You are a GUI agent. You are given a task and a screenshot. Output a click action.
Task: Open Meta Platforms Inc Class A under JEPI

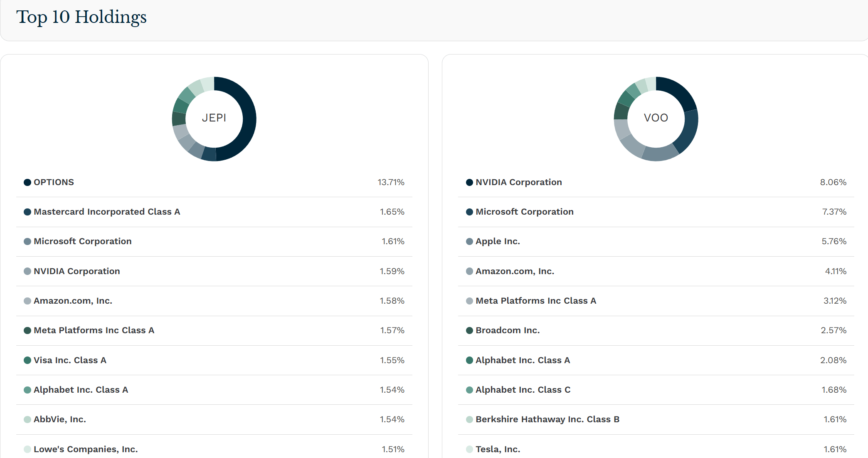pyautogui.click(x=94, y=330)
